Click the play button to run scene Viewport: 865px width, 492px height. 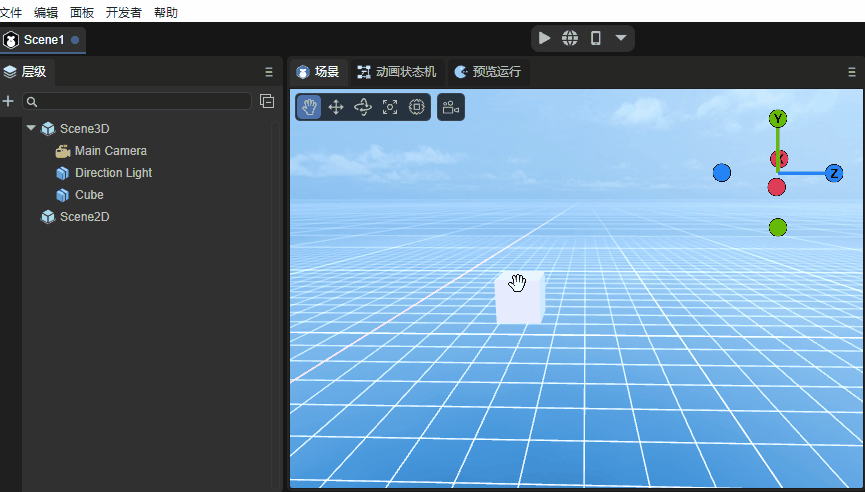544,38
